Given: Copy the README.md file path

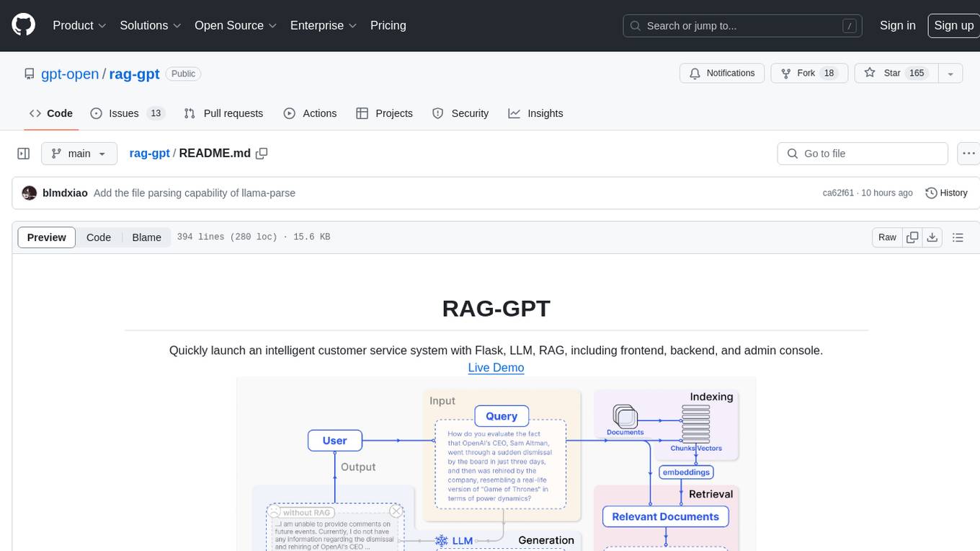Looking at the screenshot, I should coord(262,154).
